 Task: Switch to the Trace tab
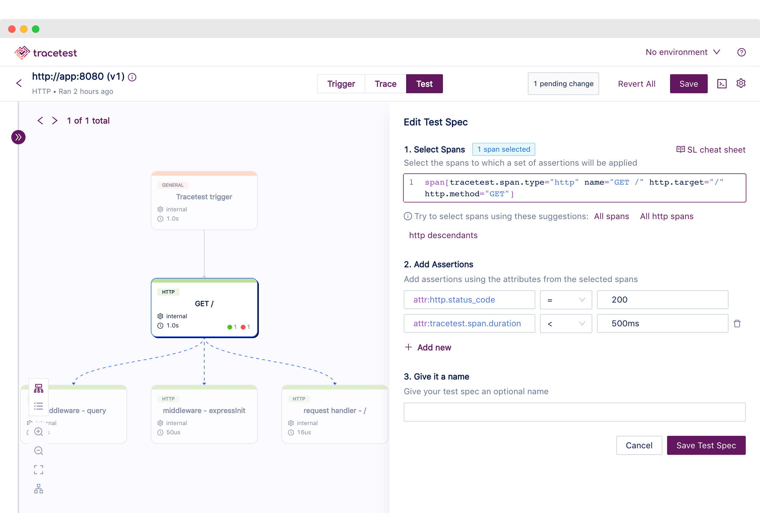(385, 84)
